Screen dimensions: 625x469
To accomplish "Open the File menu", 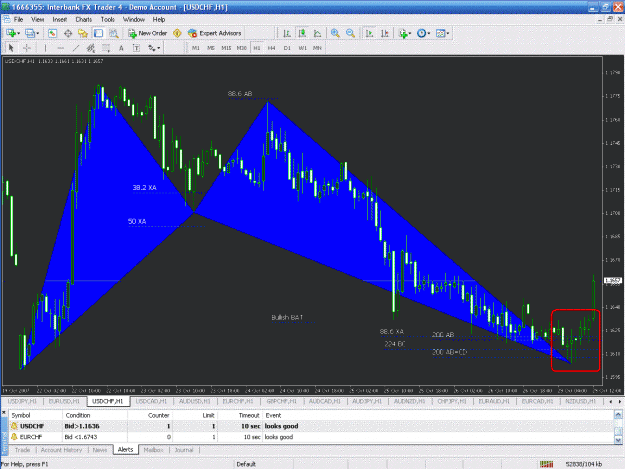I will (x=18, y=20).
